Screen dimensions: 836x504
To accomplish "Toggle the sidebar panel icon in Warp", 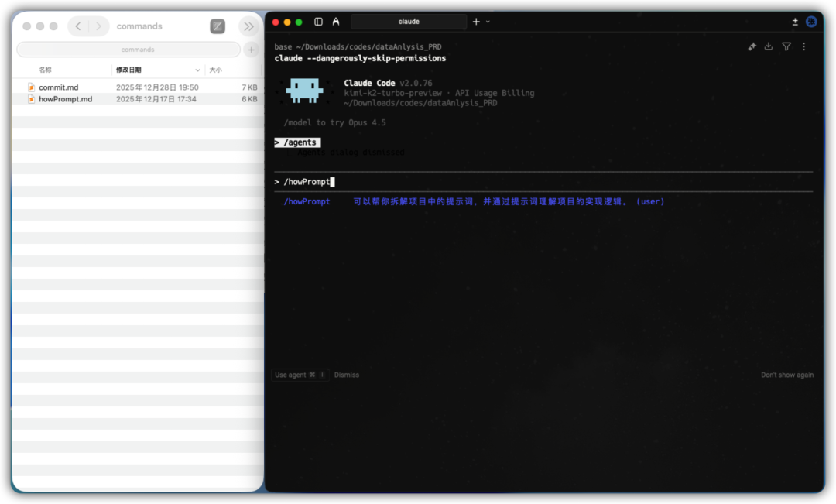I will pyautogui.click(x=318, y=22).
